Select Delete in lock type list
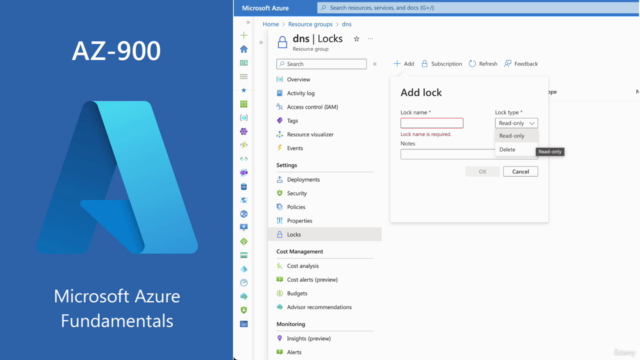The height and width of the screenshot is (360, 640). point(516,149)
